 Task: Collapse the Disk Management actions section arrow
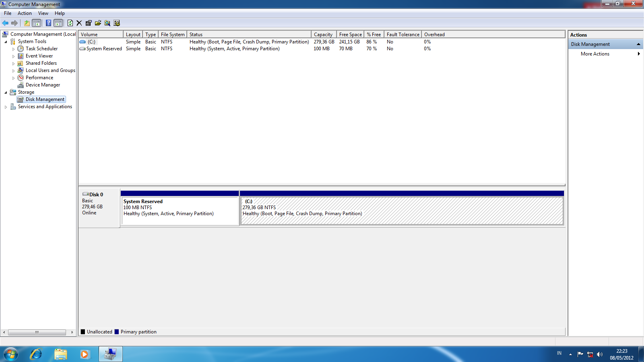(x=638, y=44)
